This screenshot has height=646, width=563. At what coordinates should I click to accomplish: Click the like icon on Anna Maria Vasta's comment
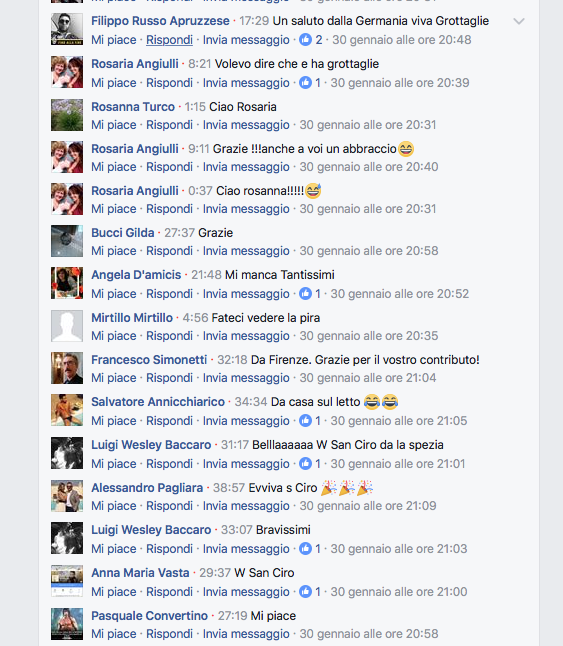[305, 591]
